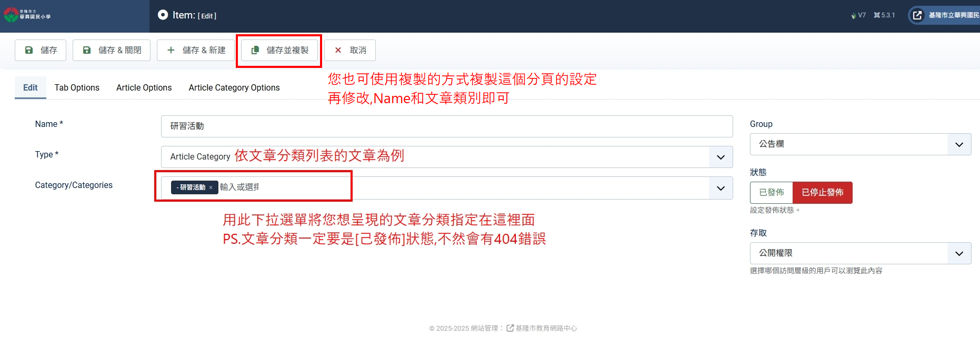Switch to the Article Options tab
Image resolution: width=980 pixels, height=337 pixels.
click(x=144, y=87)
